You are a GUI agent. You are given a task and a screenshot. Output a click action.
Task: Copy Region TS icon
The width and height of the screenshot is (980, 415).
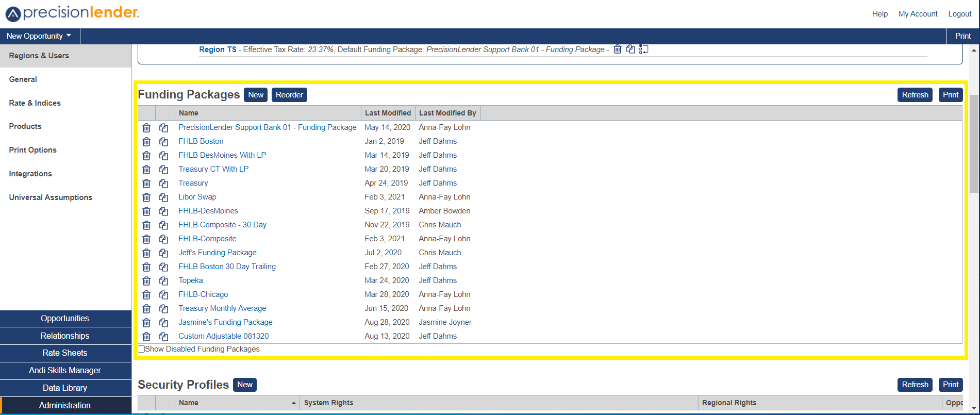coord(630,49)
